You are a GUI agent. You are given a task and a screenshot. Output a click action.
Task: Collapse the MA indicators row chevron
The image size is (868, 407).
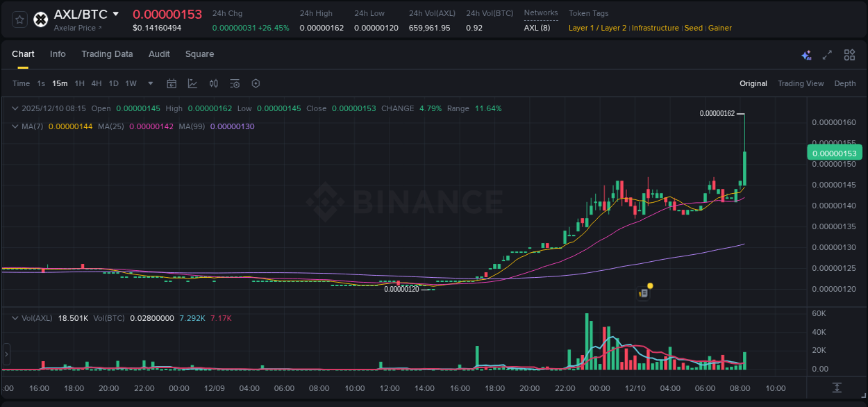15,126
